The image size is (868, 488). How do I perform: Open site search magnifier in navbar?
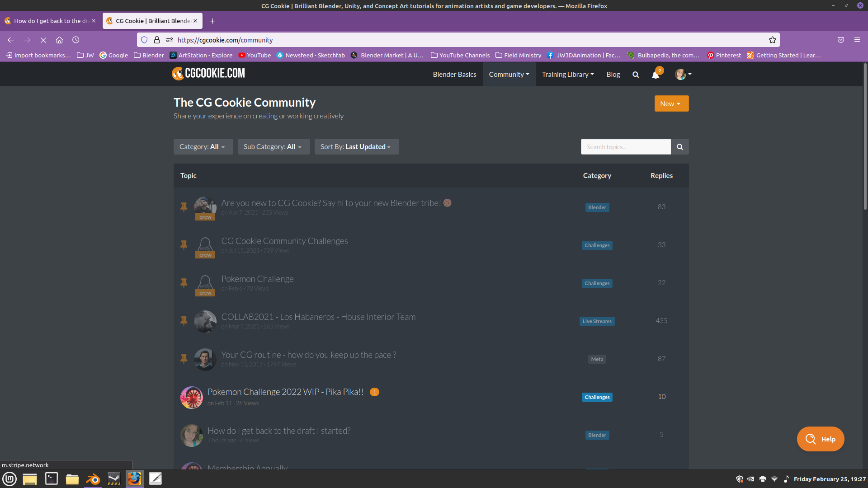[636, 75]
